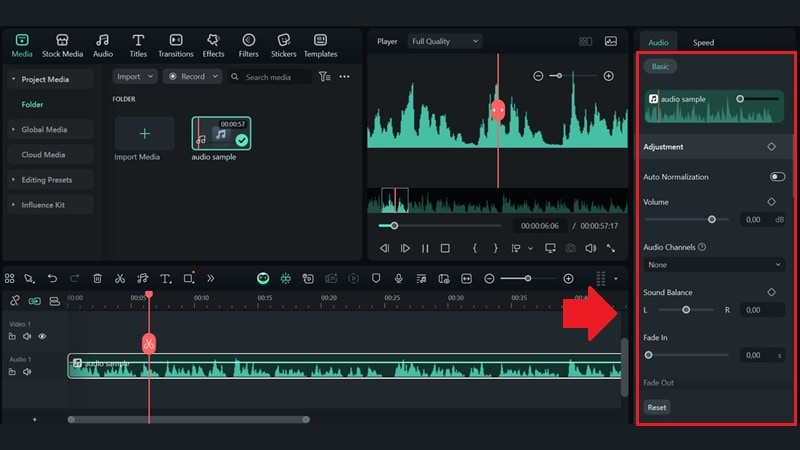The image size is (800, 450).
Task: Open the Full Quality dropdown
Action: 445,41
